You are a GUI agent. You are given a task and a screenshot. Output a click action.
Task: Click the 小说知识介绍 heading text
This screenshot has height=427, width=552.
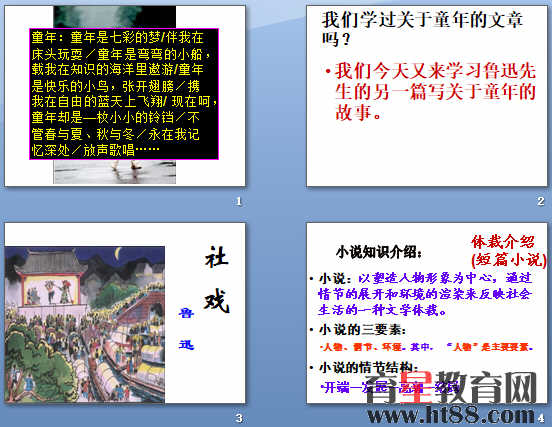379,252
